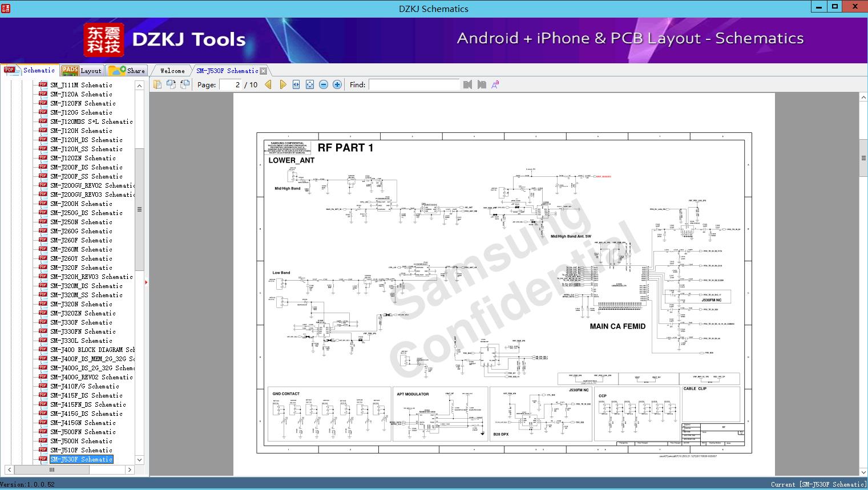The width and height of the screenshot is (868, 490).
Task: Click the fit page icon
Action: (310, 84)
